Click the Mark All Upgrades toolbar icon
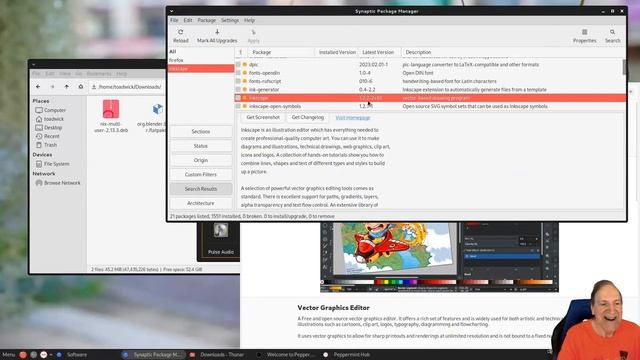The width and height of the screenshot is (640, 360). point(217,32)
